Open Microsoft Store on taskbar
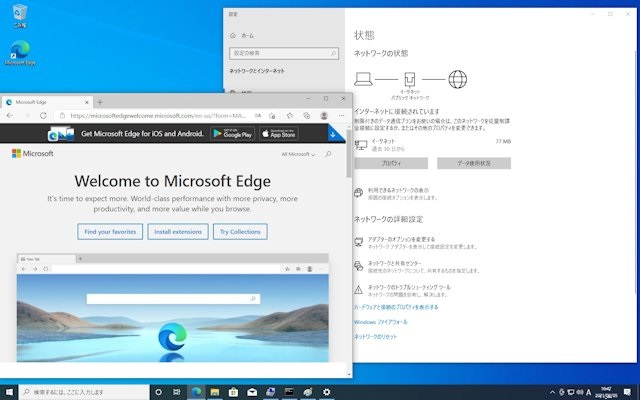640x400 pixels. click(233, 392)
